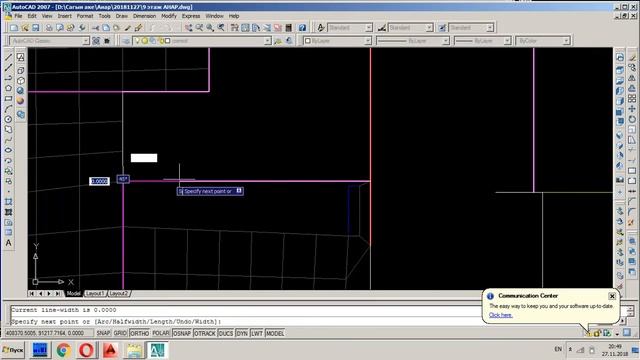Toggle POLAR tracking in status bar

click(161, 333)
